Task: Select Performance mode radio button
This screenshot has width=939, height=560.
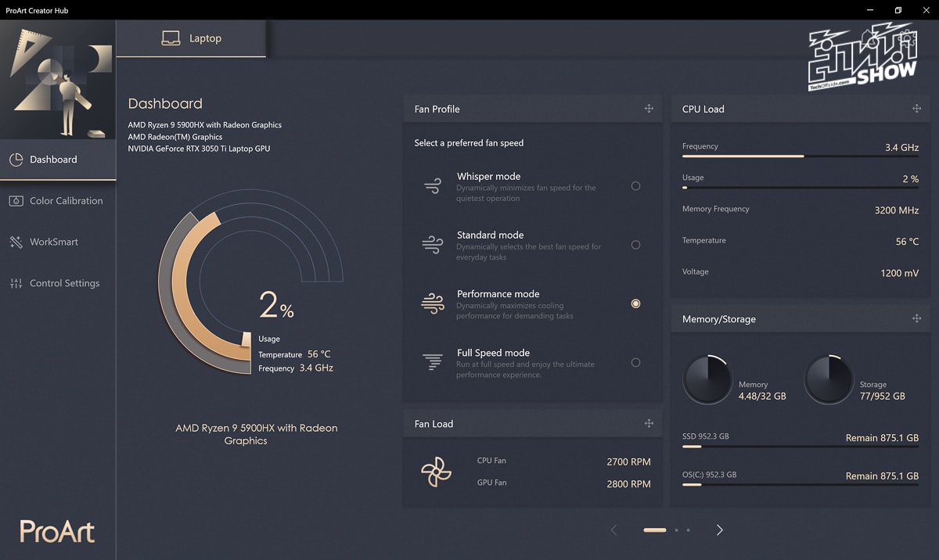Action: click(x=635, y=303)
